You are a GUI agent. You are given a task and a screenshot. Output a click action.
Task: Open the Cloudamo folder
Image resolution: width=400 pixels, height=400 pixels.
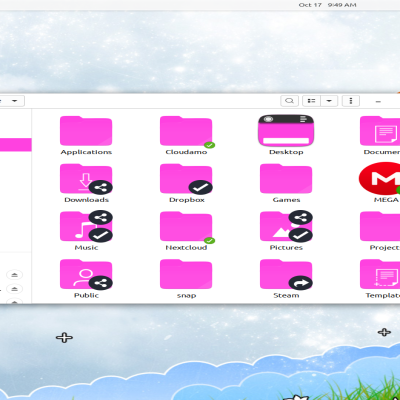186,131
